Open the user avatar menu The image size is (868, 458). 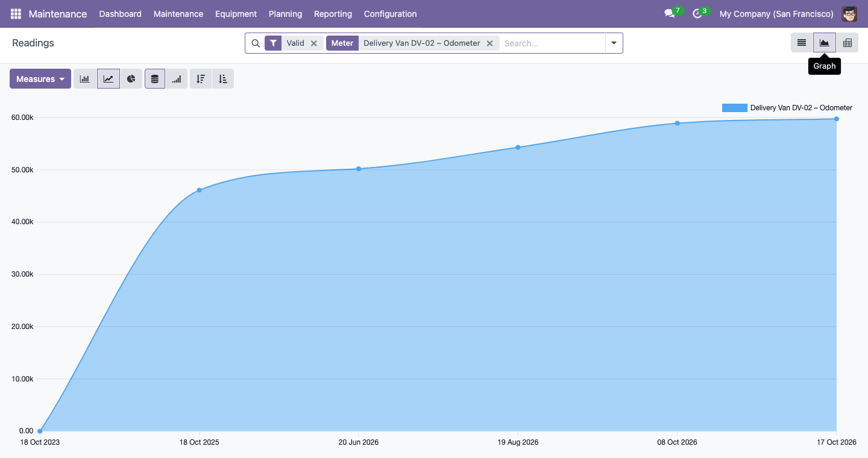[x=849, y=14]
